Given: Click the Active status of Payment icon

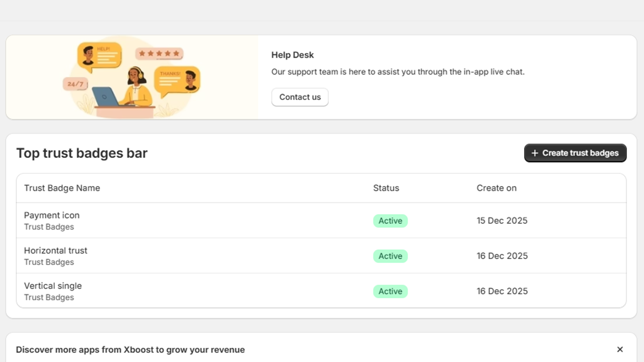Looking at the screenshot, I should [390, 221].
